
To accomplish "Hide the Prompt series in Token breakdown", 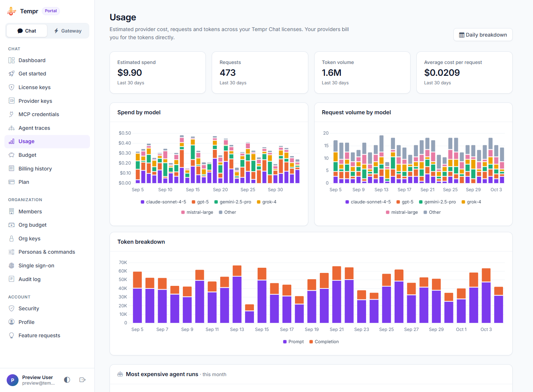I will pyautogui.click(x=294, y=342).
